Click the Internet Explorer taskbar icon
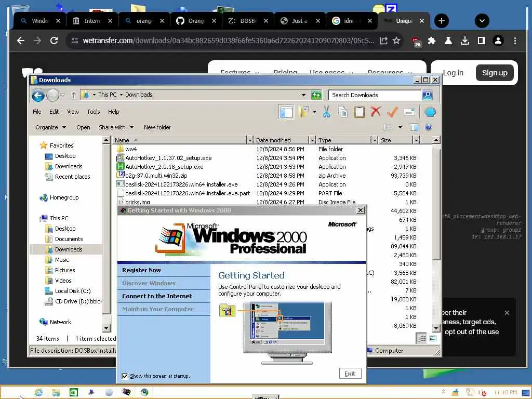The width and height of the screenshot is (532, 399). 38,392
